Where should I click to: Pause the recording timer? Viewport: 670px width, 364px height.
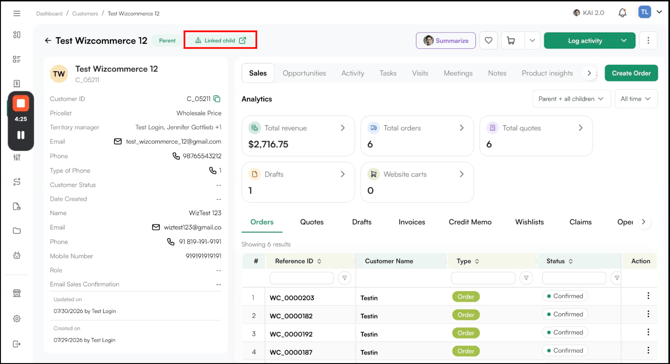click(21, 135)
